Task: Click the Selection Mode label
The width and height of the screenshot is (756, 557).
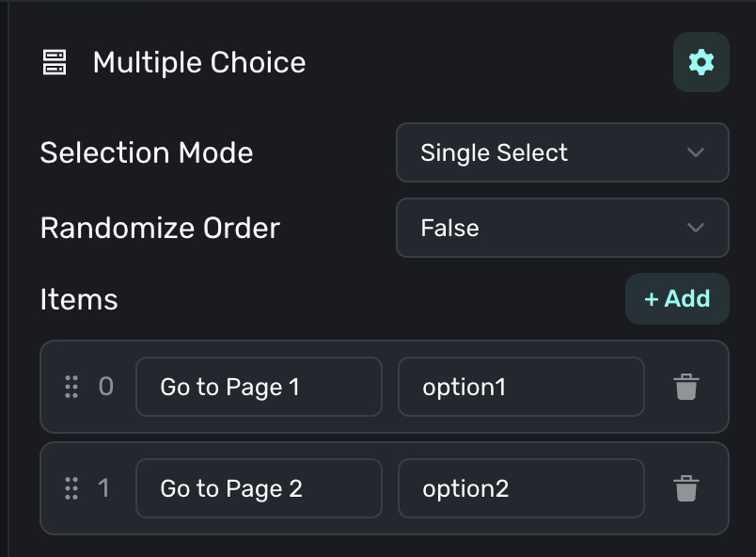Action: 147,152
